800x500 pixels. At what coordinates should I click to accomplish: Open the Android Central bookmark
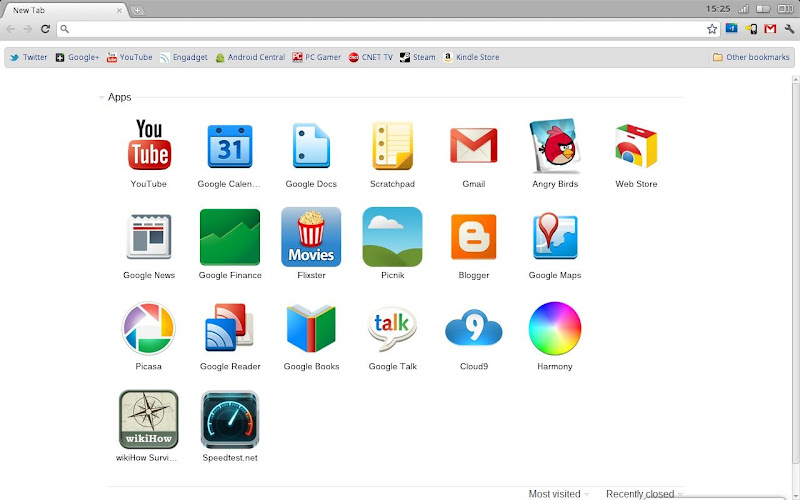[x=250, y=57]
